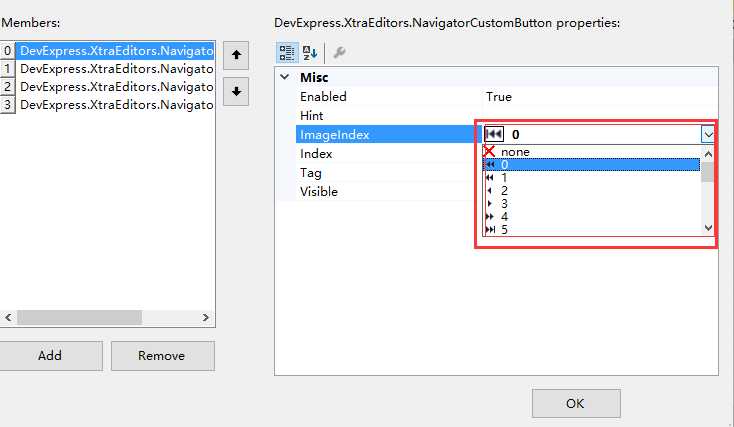Confirm with the OK button

(x=576, y=403)
